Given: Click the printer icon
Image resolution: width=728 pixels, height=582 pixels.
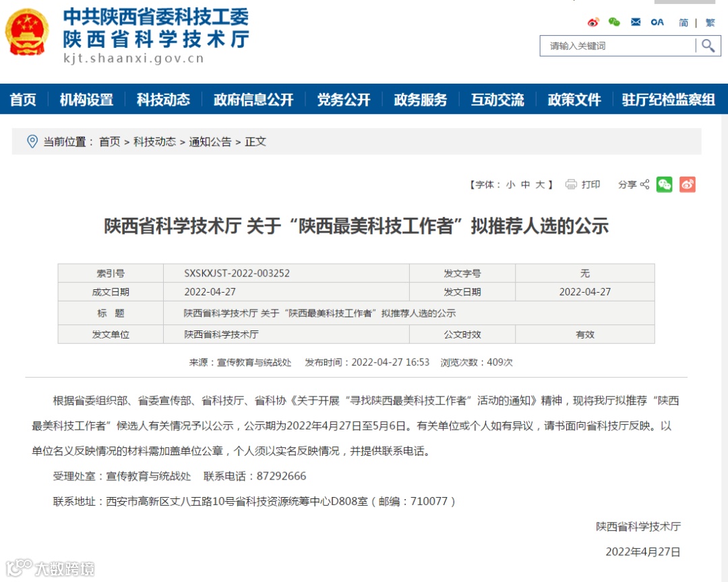Looking at the screenshot, I should point(571,184).
